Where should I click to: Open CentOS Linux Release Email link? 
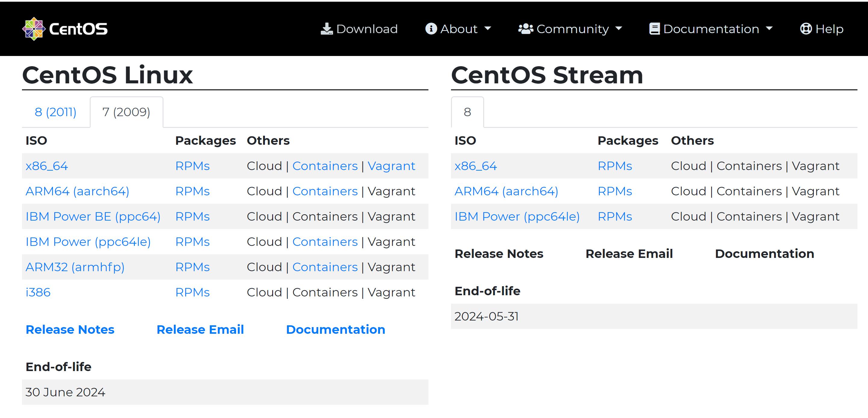[200, 330]
